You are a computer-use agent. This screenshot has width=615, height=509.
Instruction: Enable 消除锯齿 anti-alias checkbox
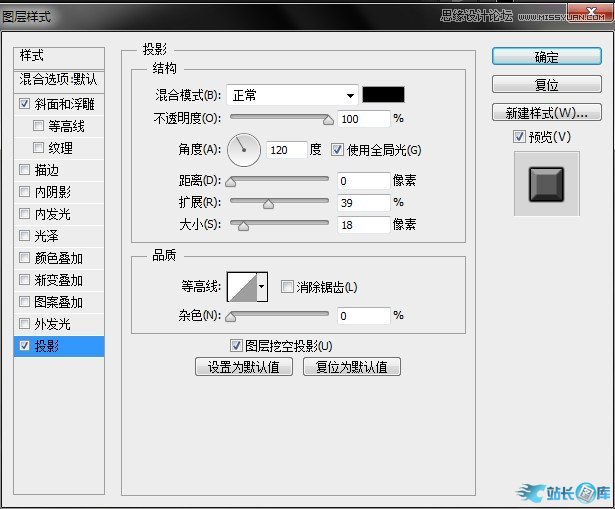(x=287, y=287)
